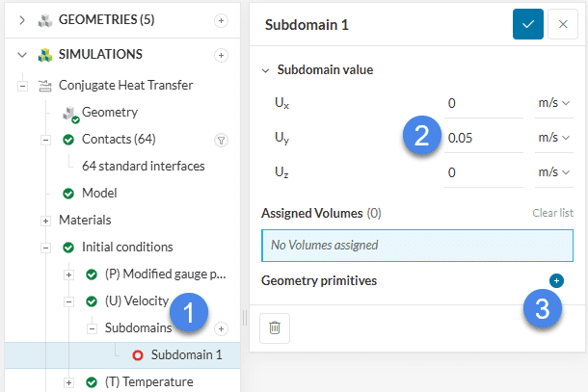Select Subdomain 1 in the tree
588x392 pixels.
coord(186,355)
